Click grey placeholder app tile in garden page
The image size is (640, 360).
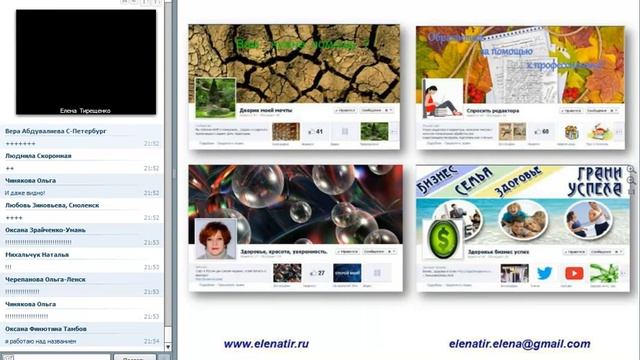point(344,131)
